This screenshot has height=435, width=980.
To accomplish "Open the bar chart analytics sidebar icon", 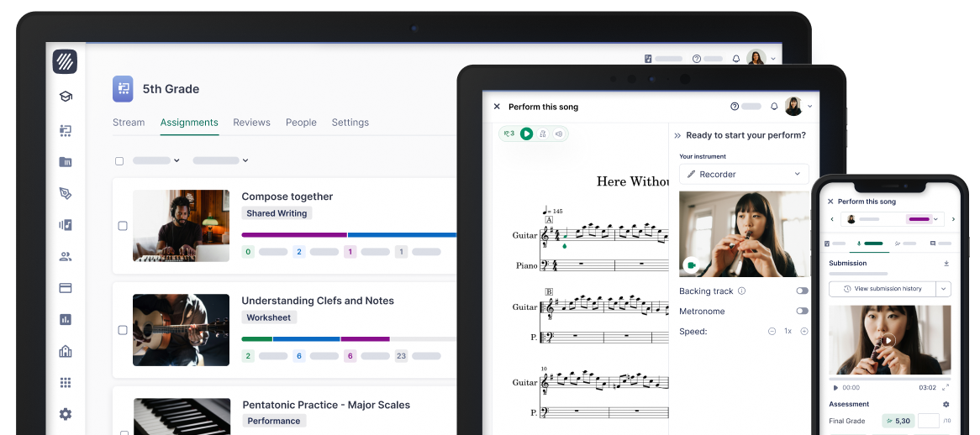I will point(66,320).
